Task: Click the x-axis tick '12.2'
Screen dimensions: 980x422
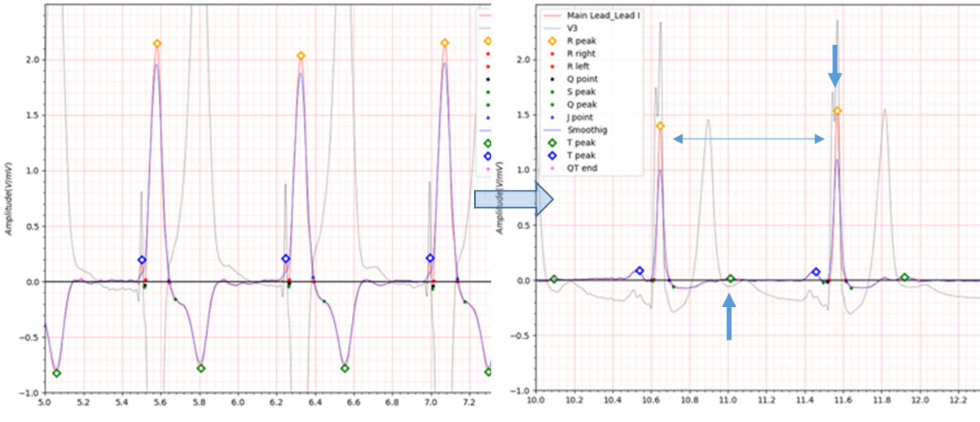Action: click(959, 401)
